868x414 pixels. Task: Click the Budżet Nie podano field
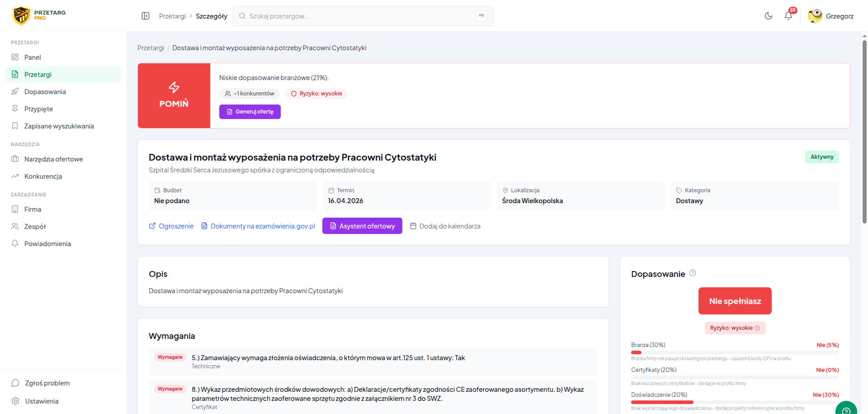point(233,196)
